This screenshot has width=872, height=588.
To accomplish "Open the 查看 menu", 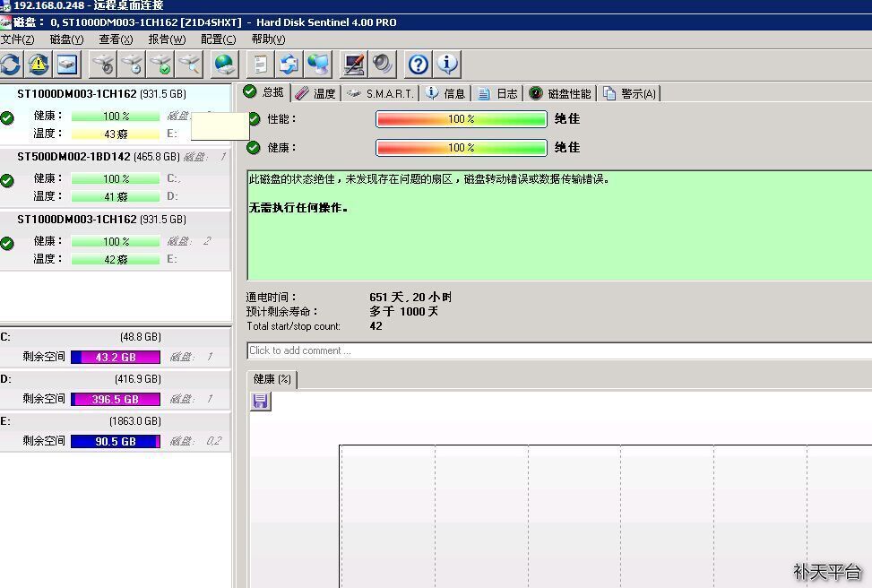I will coord(116,39).
